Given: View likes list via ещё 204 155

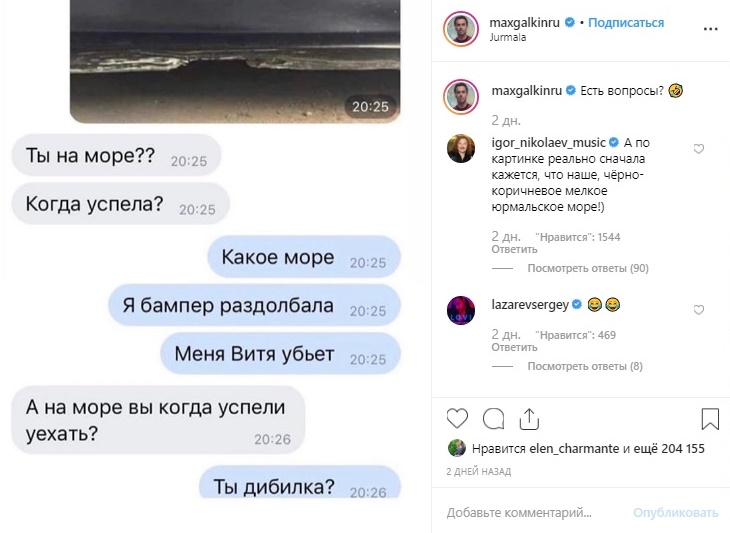Looking at the screenshot, I should (670, 448).
